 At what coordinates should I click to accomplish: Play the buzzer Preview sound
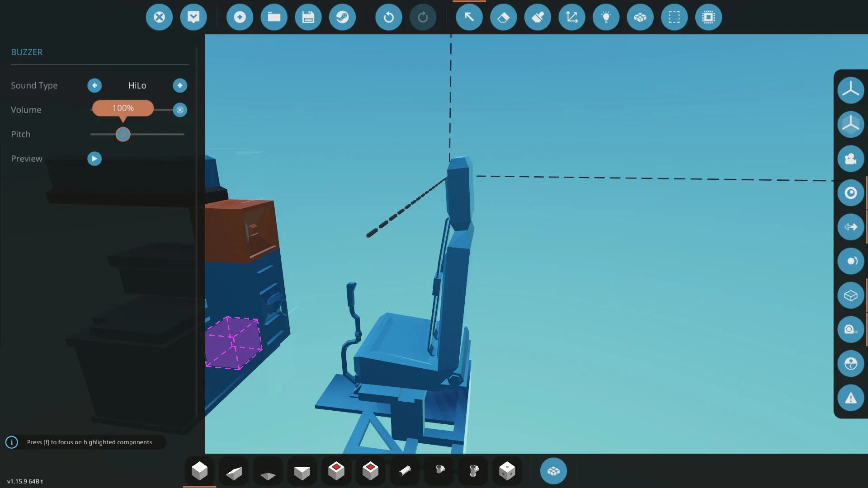point(94,159)
